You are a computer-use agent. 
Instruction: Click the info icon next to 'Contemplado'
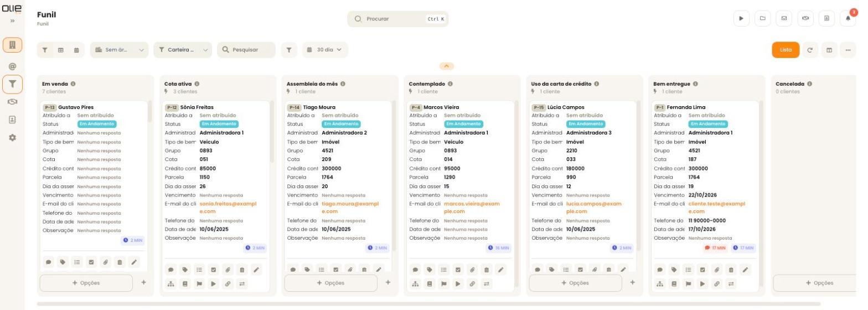(x=450, y=84)
